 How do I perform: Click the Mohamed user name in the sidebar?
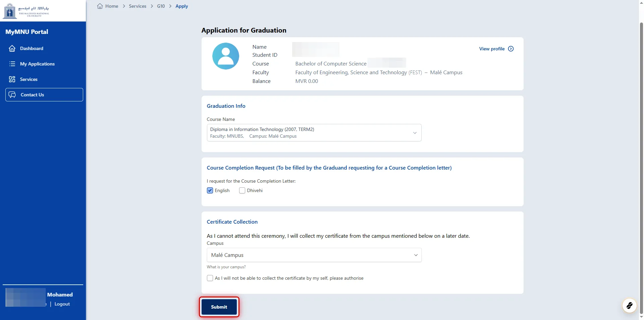(x=60, y=294)
